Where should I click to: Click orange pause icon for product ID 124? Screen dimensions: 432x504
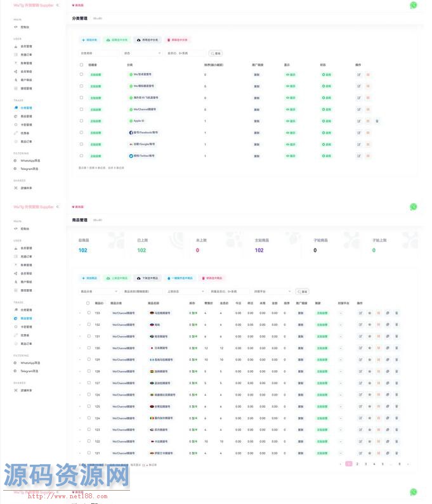click(x=379, y=418)
